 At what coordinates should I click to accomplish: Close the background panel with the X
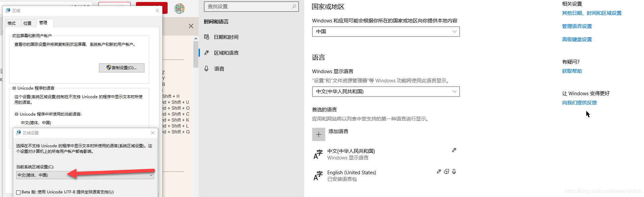191,26
